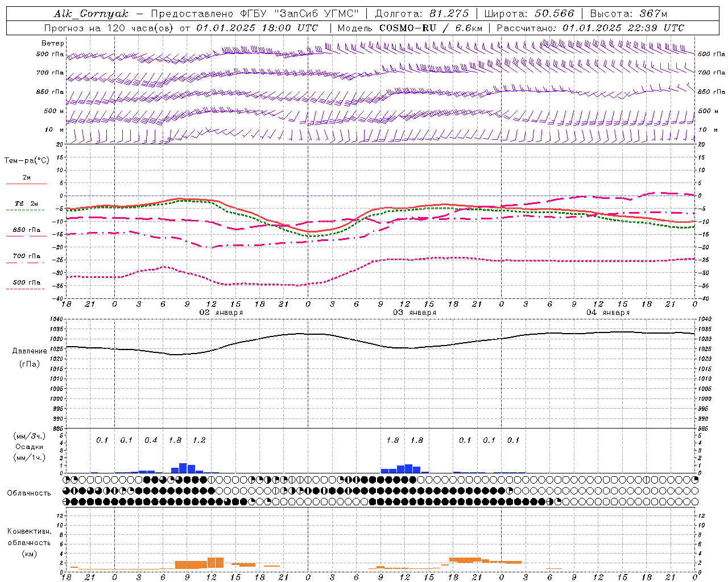Click the '(мм/1ч.)' precipitation unit label
Viewport: 728px width, 582px height.
click(29, 458)
